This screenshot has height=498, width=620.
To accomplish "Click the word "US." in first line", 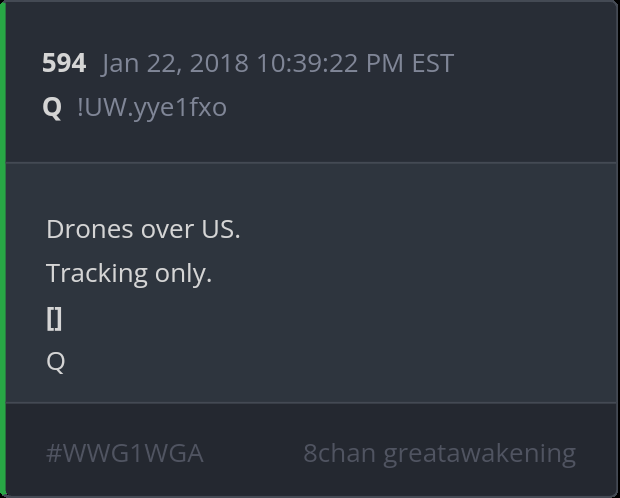I will tap(218, 229).
